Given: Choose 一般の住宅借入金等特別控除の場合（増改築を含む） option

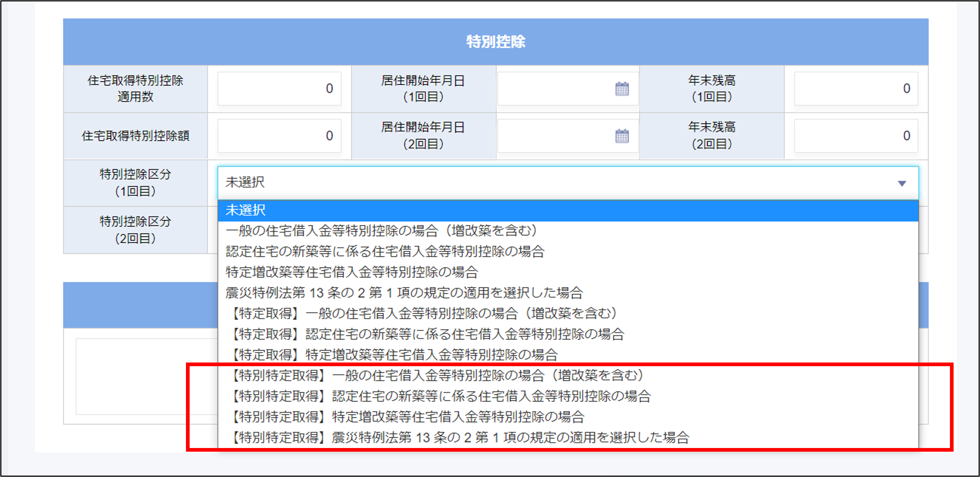Looking at the screenshot, I should point(380,231).
